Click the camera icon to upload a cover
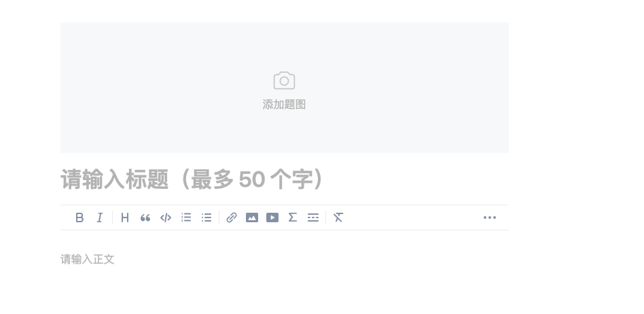Screen dimensions: 644x314 coord(284,81)
